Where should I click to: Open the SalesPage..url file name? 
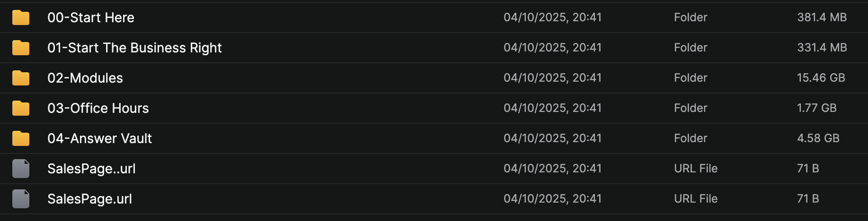pos(91,169)
